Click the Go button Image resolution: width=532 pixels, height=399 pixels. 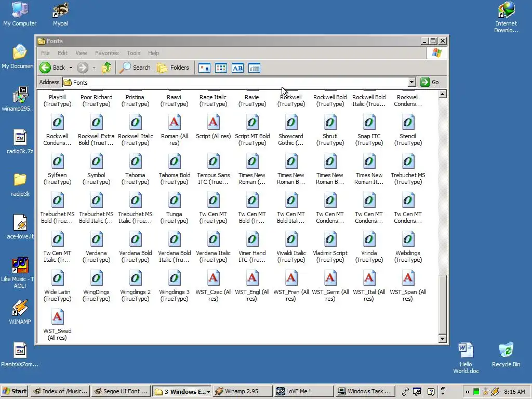click(430, 82)
